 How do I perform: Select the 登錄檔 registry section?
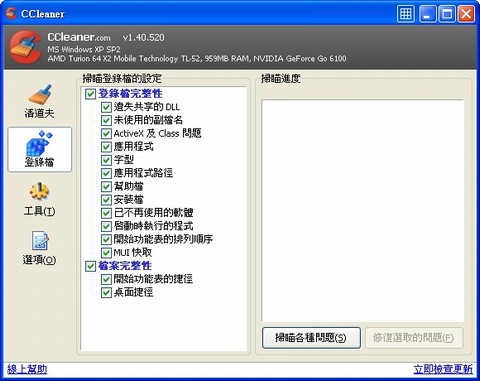tap(39, 149)
